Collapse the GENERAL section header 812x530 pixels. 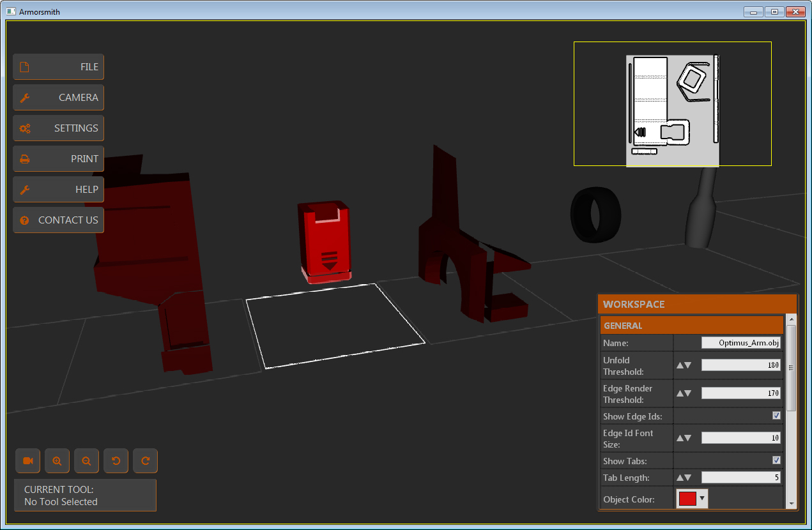(x=692, y=326)
